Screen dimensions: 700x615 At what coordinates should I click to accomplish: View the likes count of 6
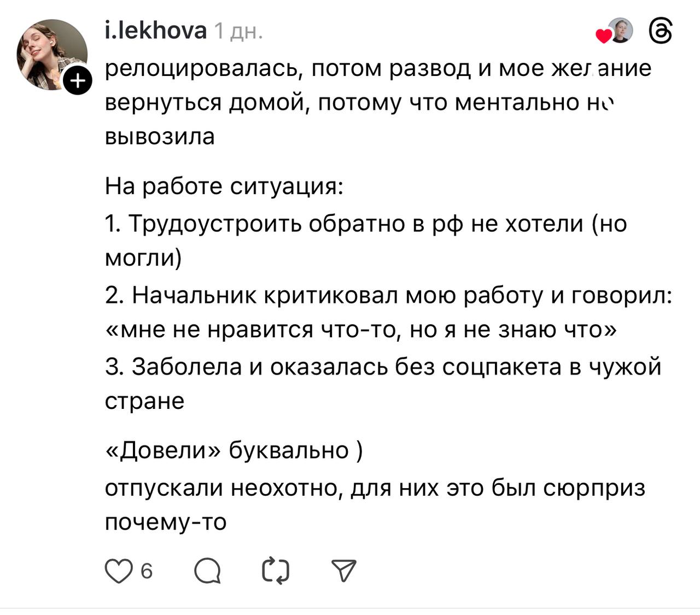pos(147,571)
